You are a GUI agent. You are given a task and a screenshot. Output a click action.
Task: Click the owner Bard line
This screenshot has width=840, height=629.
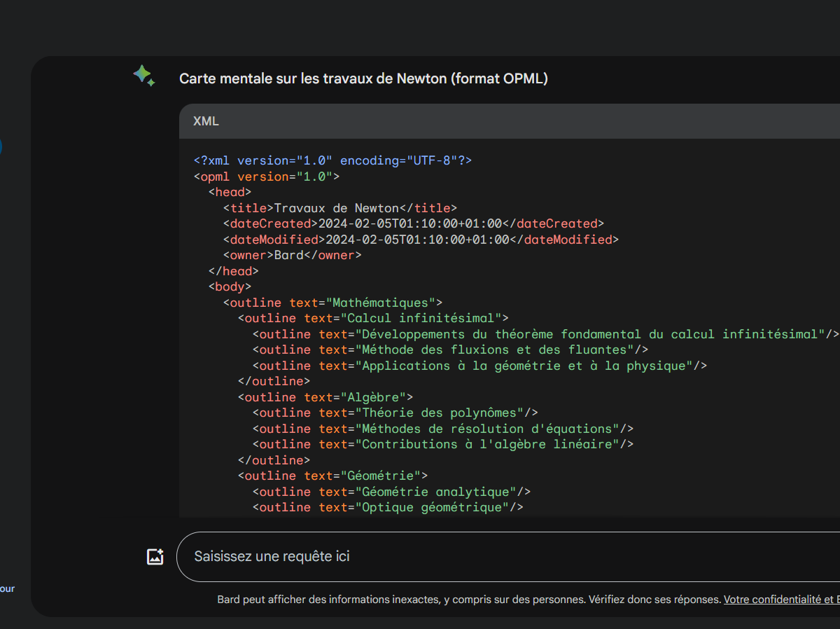[292, 255]
